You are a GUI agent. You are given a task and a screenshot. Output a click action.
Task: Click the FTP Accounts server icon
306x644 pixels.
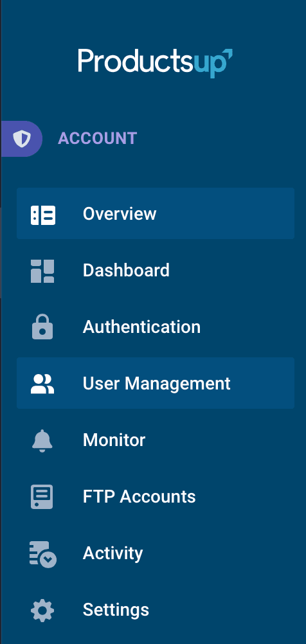[x=42, y=497]
